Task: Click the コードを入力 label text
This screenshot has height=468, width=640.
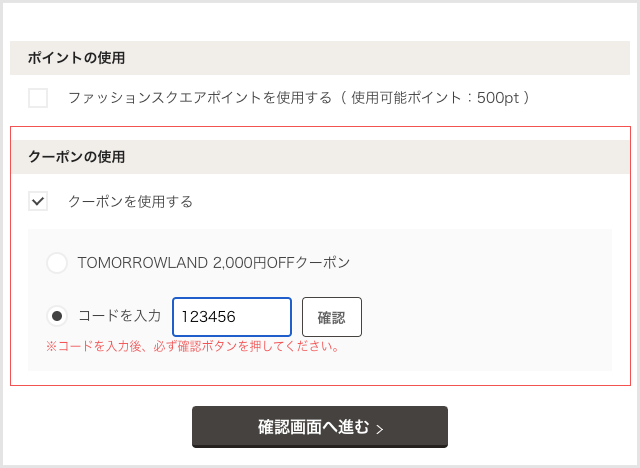Action: 119,316
